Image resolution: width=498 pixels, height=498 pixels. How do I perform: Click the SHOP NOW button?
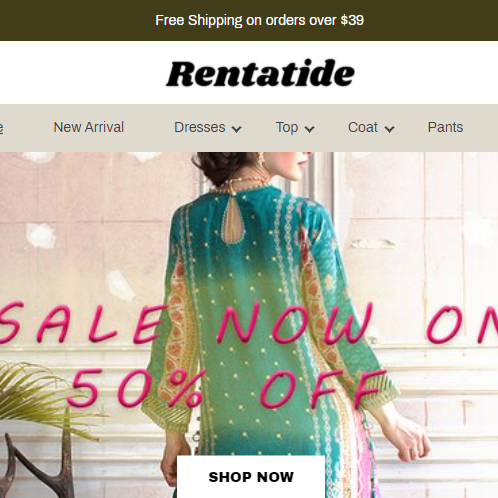(x=251, y=477)
